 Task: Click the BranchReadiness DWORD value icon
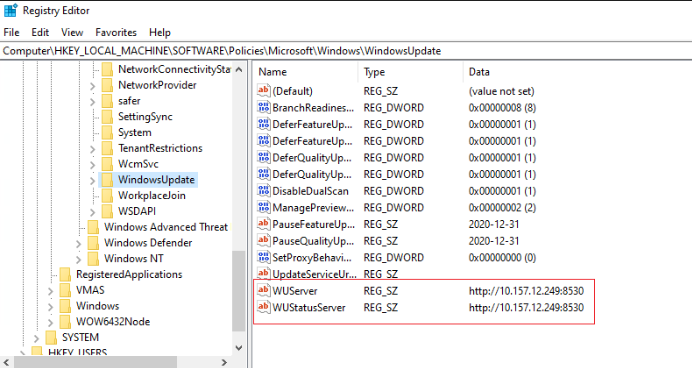pos(263,107)
